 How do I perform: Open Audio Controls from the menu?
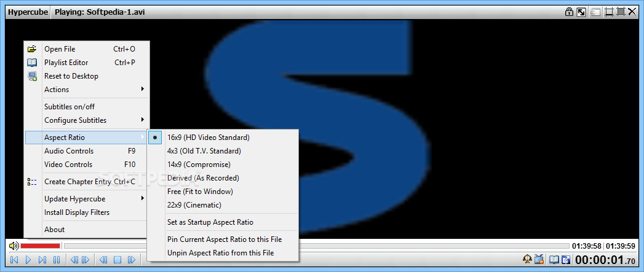point(86,151)
